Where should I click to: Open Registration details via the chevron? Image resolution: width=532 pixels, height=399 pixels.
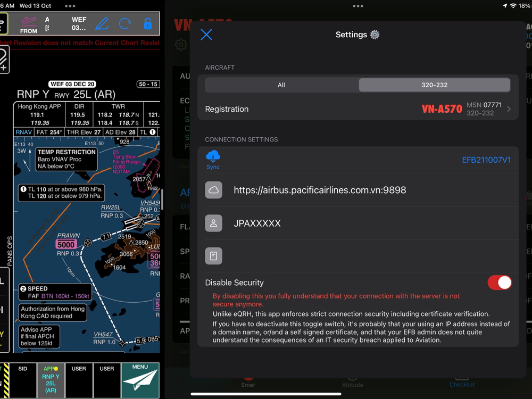[x=509, y=109]
